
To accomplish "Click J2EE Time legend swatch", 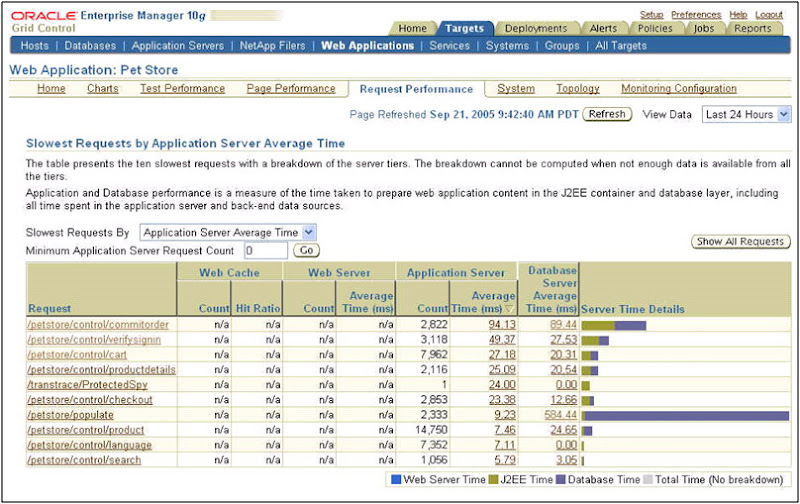I will pos(493,480).
